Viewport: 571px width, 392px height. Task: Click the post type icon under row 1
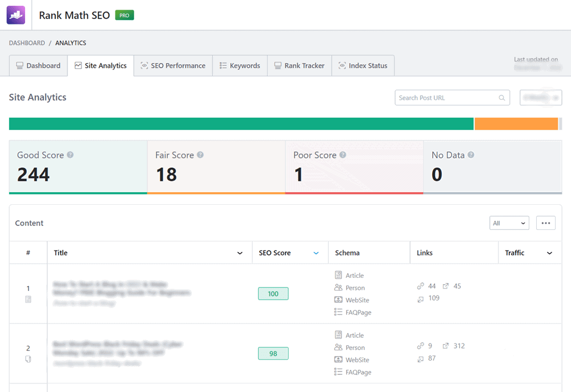pyautogui.click(x=28, y=299)
